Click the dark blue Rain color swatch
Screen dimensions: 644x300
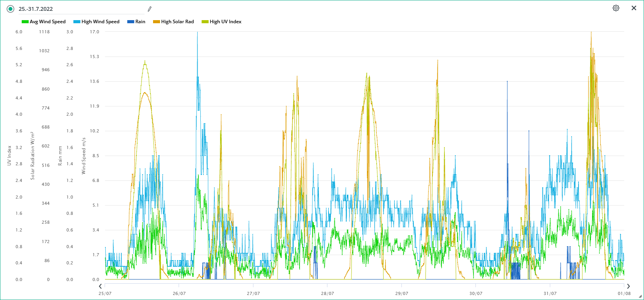131,22
